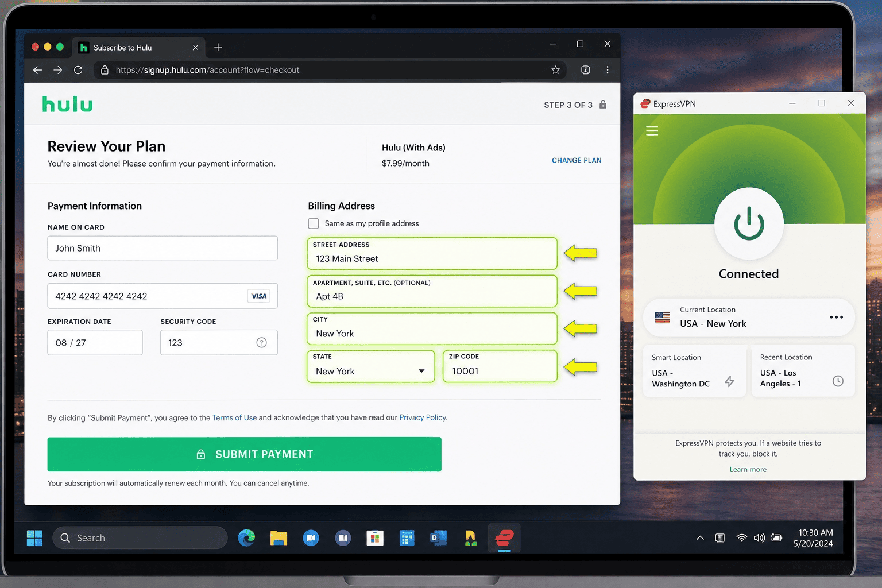Click the CHANGE PLAN link

pyautogui.click(x=577, y=160)
